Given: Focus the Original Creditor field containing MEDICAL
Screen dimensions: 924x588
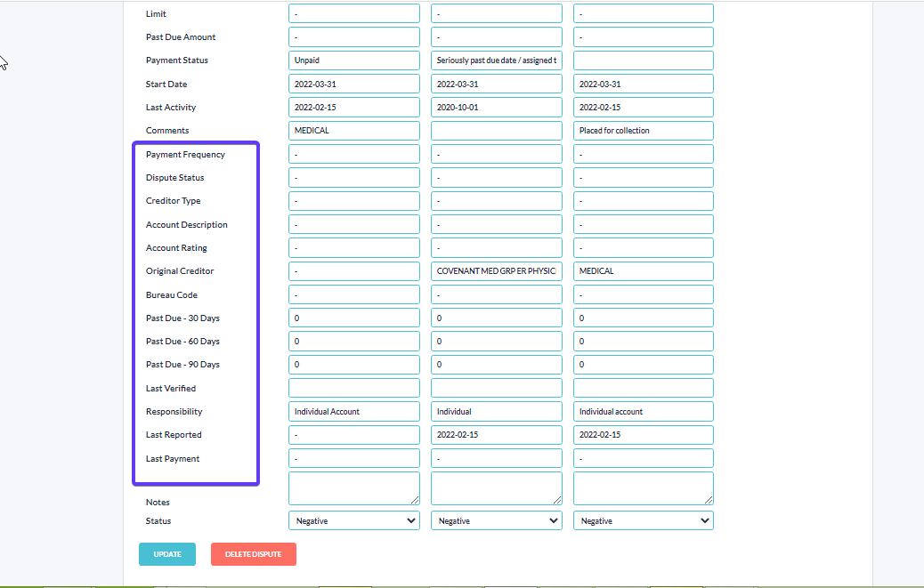Looking at the screenshot, I should [643, 271].
